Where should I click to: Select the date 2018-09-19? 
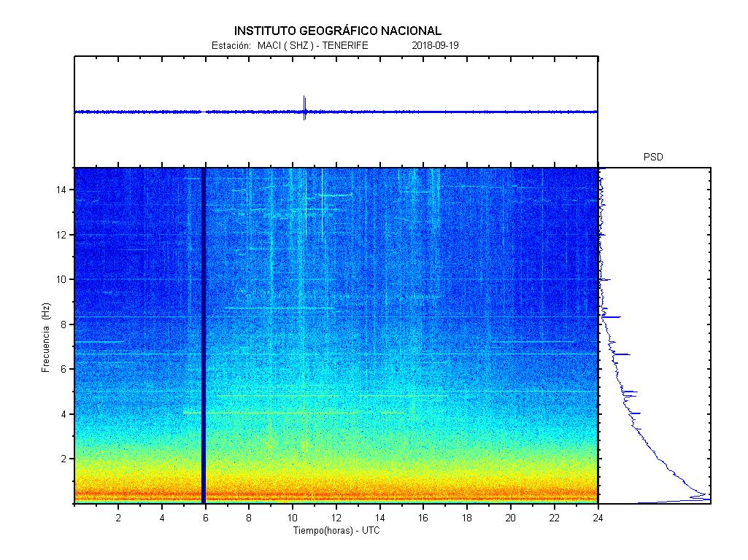[435, 45]
